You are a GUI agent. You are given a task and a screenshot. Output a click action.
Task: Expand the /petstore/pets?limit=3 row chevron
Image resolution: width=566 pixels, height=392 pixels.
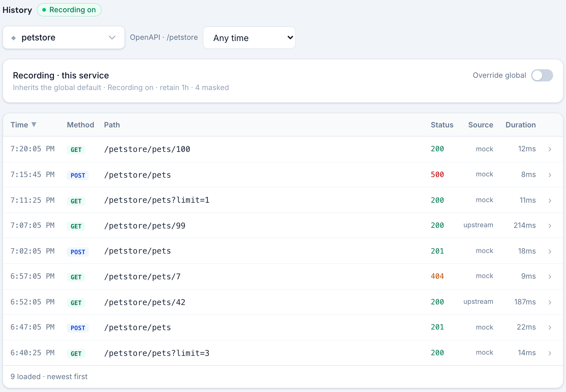coord(550,353)
